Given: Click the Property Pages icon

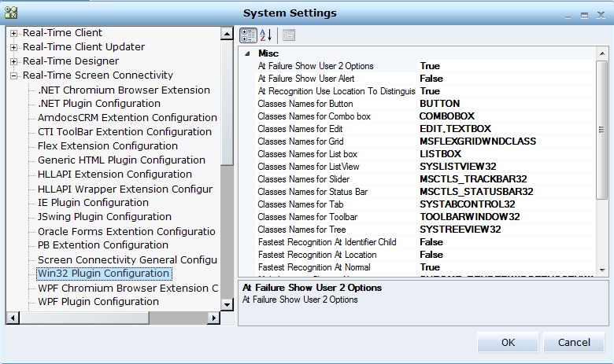Looking at the screenshot, I should click(x=289, y=35).
